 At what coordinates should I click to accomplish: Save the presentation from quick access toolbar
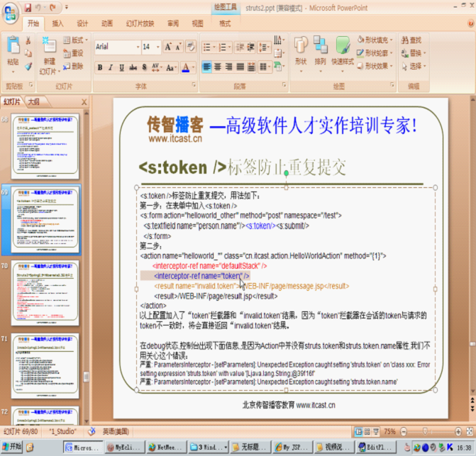pos(28,7)
